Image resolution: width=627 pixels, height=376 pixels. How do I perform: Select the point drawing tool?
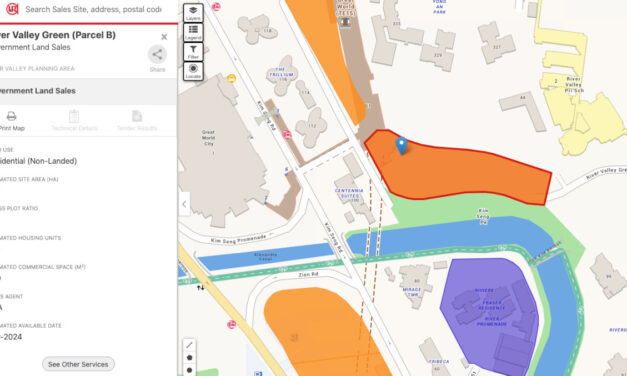tap(190, 370)
